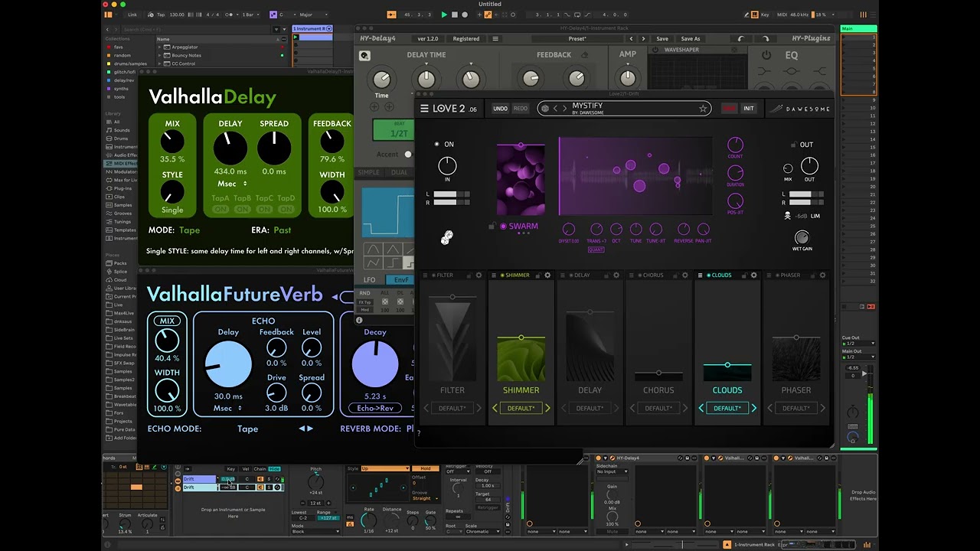Select next shimmer preset arrow
The width and height of the screenshot is (980, 551).
[x=547, y=409]
